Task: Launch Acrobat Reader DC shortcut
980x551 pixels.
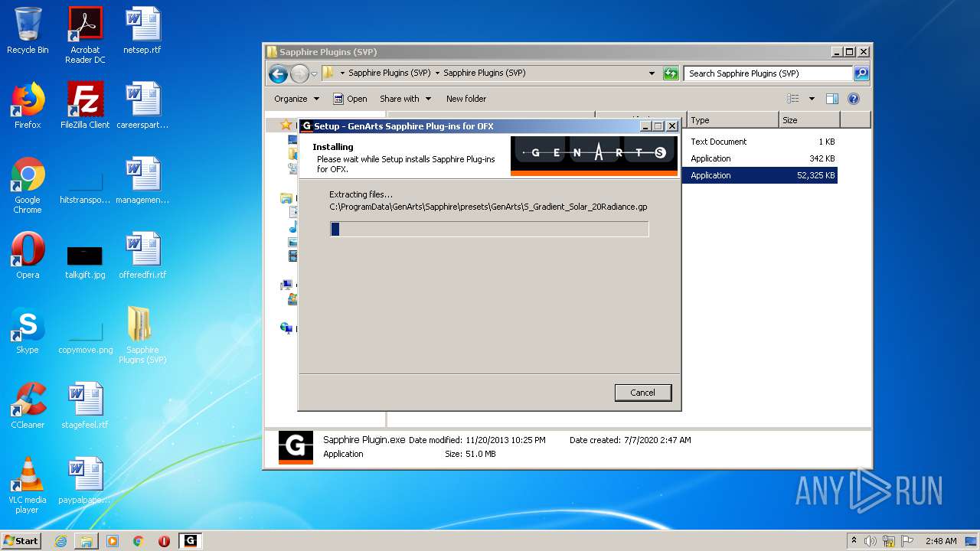Action: coord(85,35)
